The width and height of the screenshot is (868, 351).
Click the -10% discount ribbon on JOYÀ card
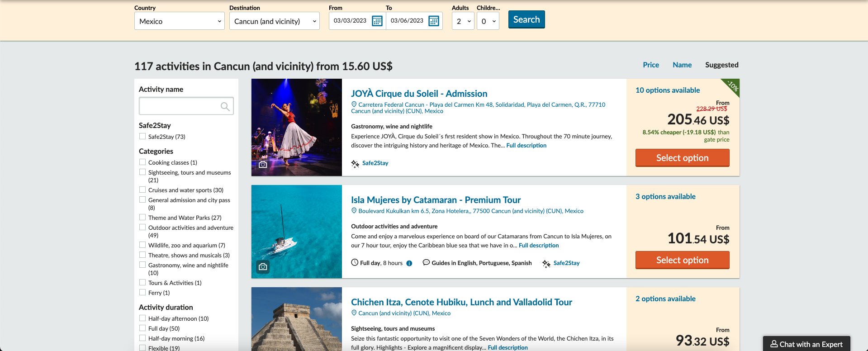click(x=732, y=86)
